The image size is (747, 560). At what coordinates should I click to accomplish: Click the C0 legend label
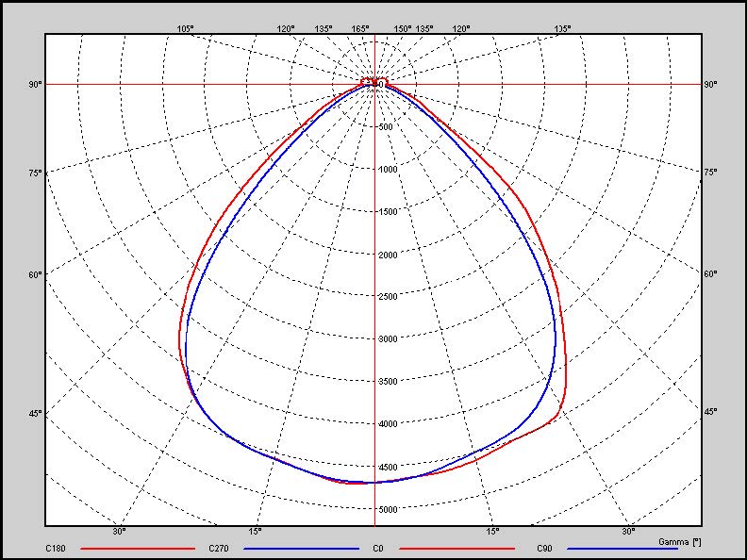point(378,549)
